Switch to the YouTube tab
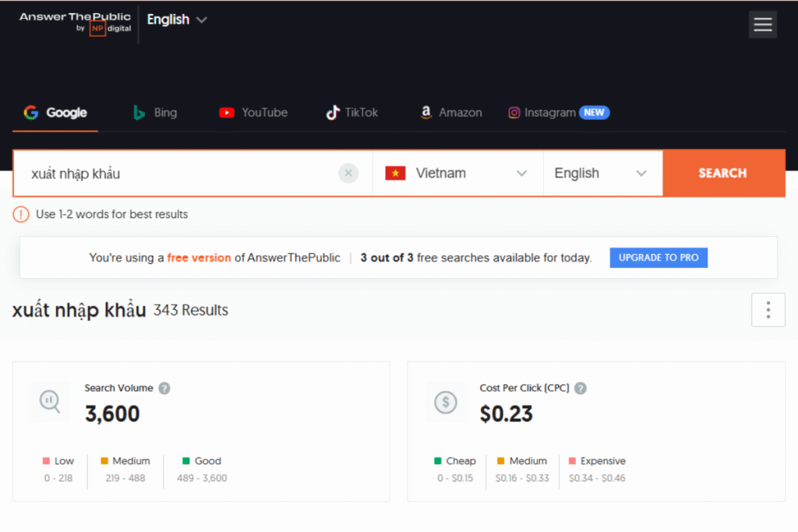The image size is (798, 532). 253,112
